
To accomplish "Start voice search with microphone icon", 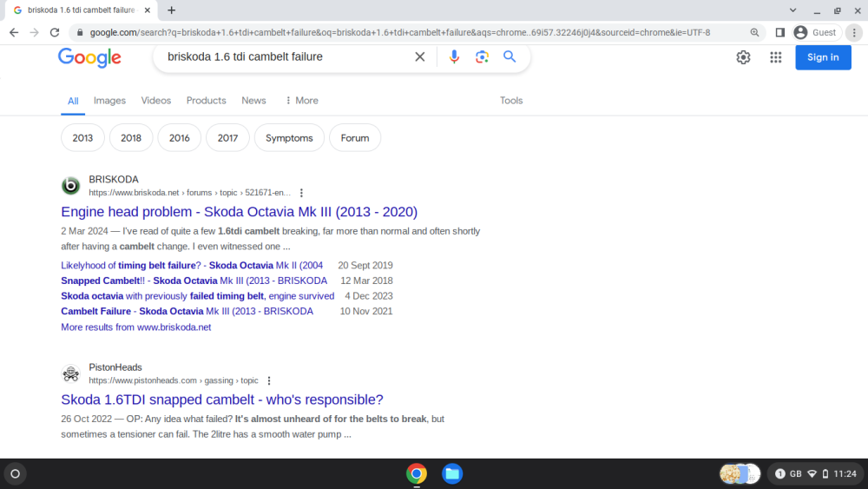I will point(454,56).
